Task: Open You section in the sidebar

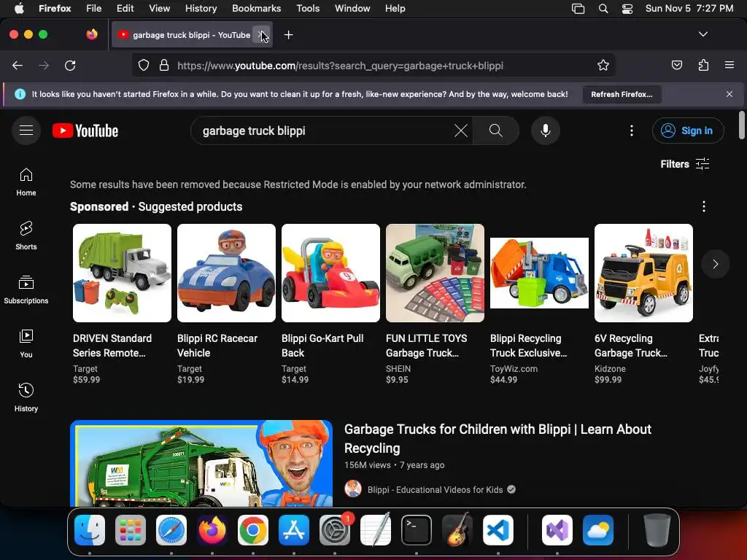Action: [x=26, y=344]
